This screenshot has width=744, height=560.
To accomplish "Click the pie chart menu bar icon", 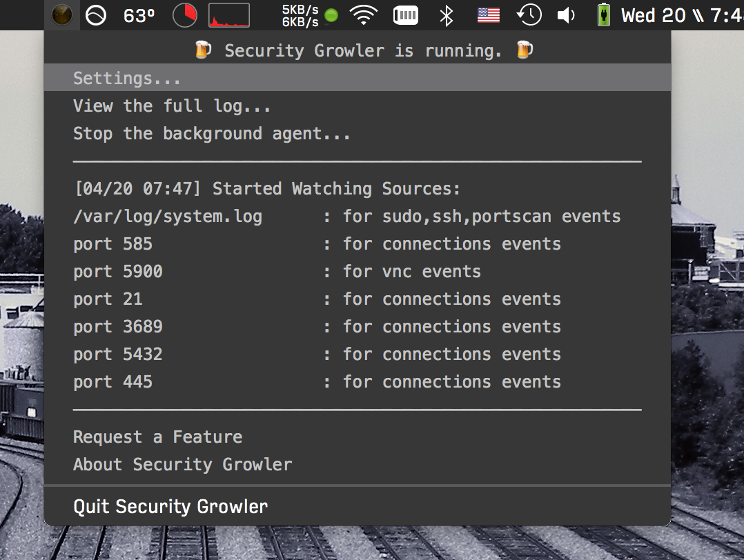I will [184, 14].
